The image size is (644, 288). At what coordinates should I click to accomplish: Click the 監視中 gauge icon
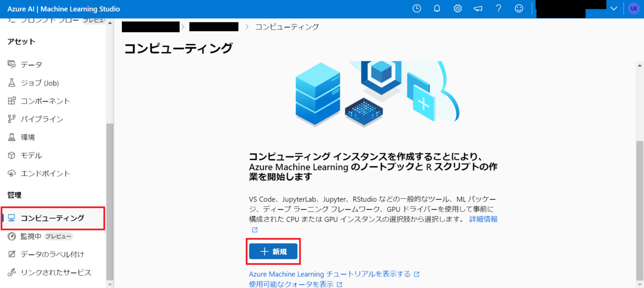point(12,237)
